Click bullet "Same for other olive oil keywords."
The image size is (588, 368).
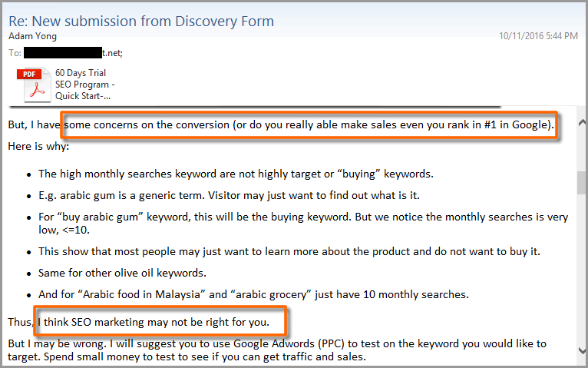click(x=122, y=273)
